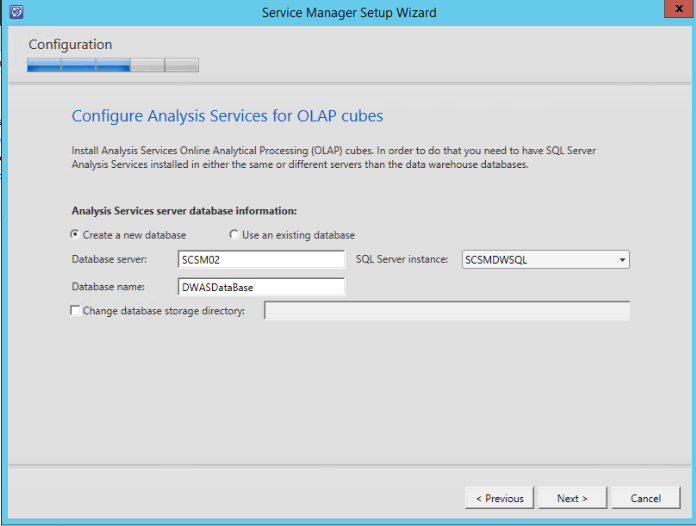Click the 'Analysis Services server database information' label
The height and width of the screenshot is (526, 696).
pos(184,211)
